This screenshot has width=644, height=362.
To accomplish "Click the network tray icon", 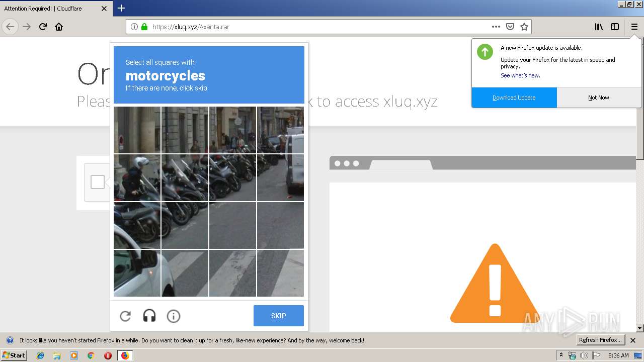I will [x=572, y=355].
